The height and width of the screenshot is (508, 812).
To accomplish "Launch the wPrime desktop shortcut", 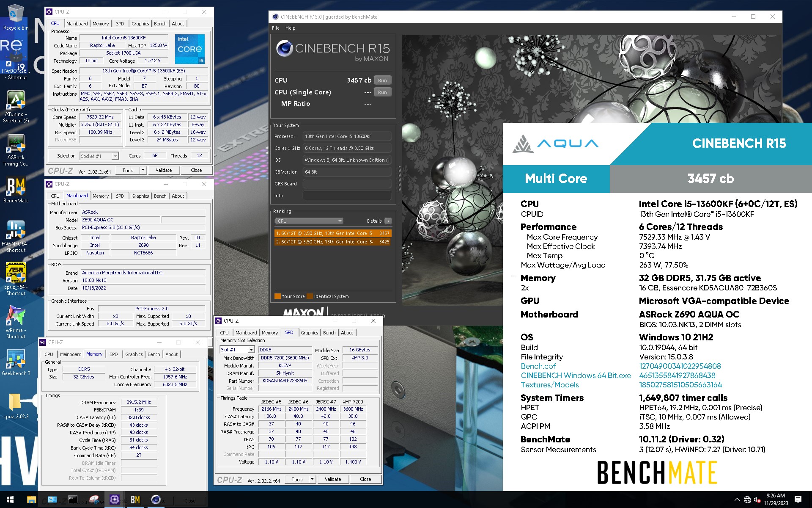I will point(16,323).
